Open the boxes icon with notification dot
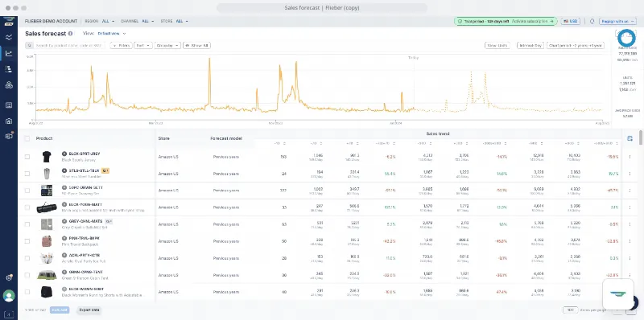This screenshot has height=320, width=644. (x=9, y=136)
